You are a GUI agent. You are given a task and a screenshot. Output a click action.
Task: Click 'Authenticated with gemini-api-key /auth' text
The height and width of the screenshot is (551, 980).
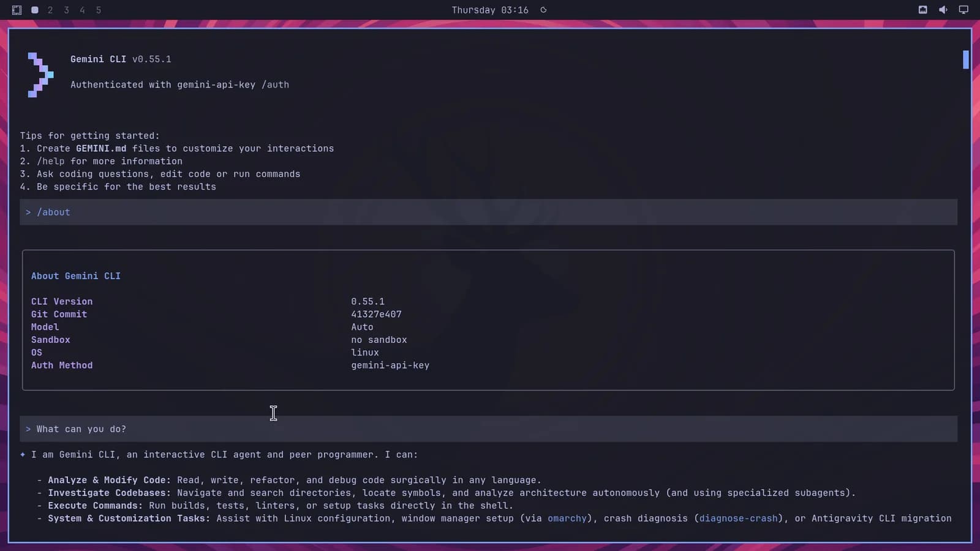pyautogui.click(x=179, y=84)
